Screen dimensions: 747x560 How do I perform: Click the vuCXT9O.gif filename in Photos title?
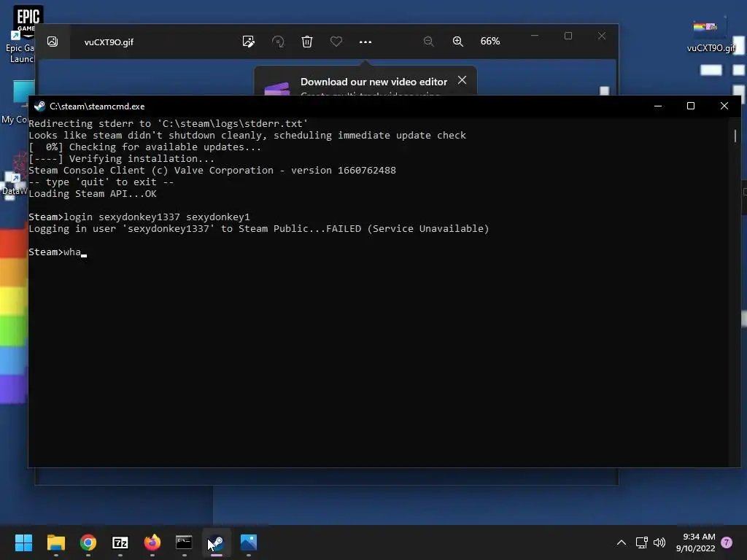(109, 42)
